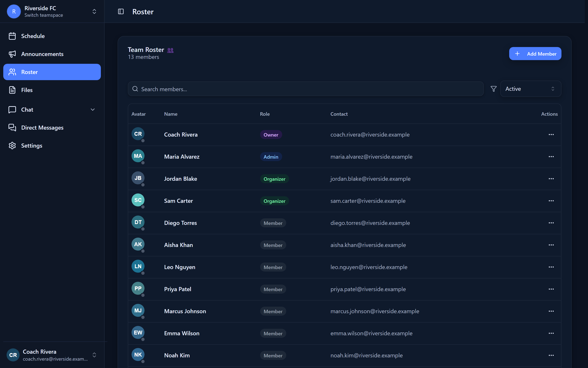Viewport: 588px width, 368px height.
Task: Open actions menu for Emma Wilson
Action: (x=551, y=333)
